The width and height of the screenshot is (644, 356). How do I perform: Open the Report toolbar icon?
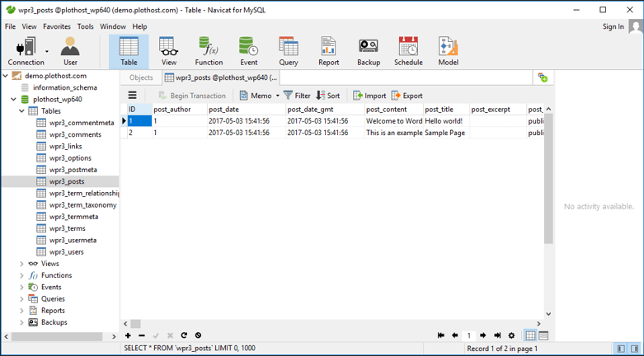328,52
